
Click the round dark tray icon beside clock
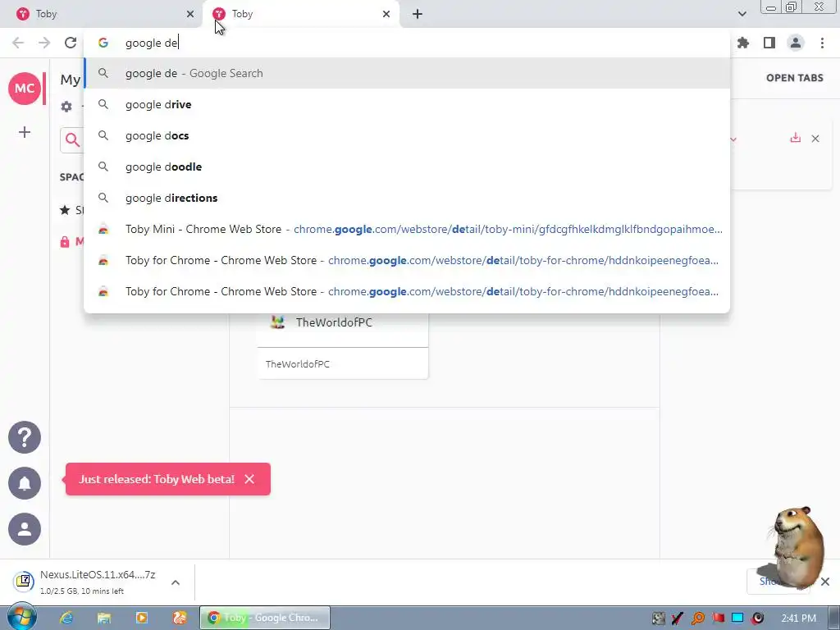click(x=757, y=619)
